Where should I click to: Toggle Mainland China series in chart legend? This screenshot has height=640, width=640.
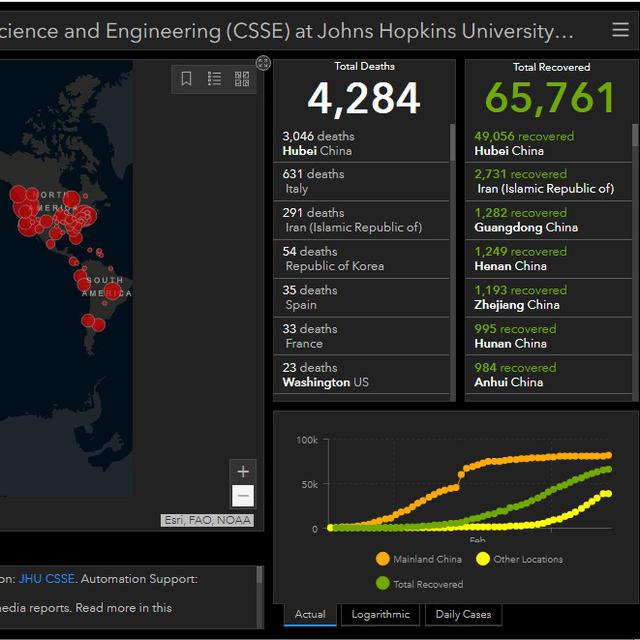(420, 559)
